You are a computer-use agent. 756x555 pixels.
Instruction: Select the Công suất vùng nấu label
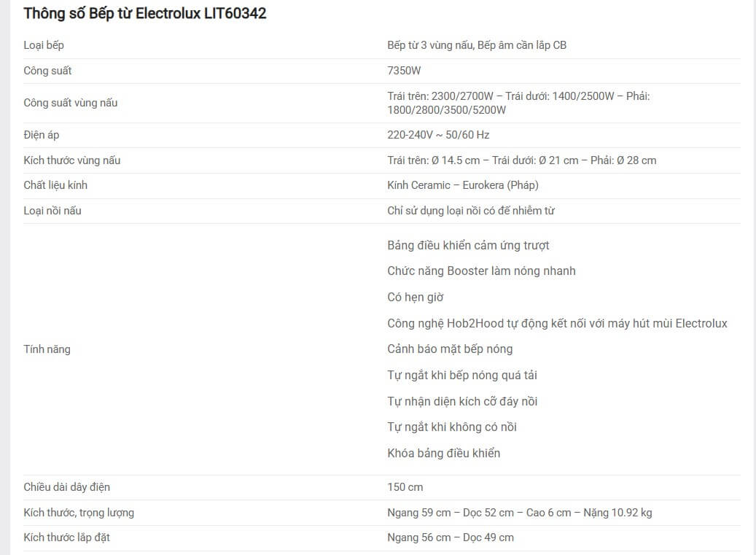tap(71, 103)
